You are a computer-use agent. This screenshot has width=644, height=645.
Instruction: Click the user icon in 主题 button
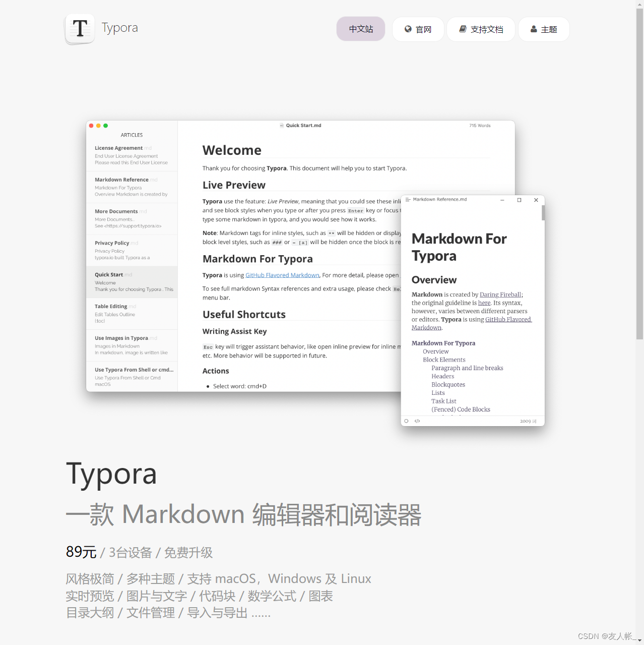click(x=534, y=29)
